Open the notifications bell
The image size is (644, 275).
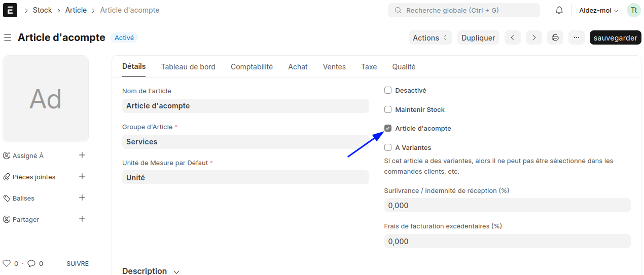(559, 10)
